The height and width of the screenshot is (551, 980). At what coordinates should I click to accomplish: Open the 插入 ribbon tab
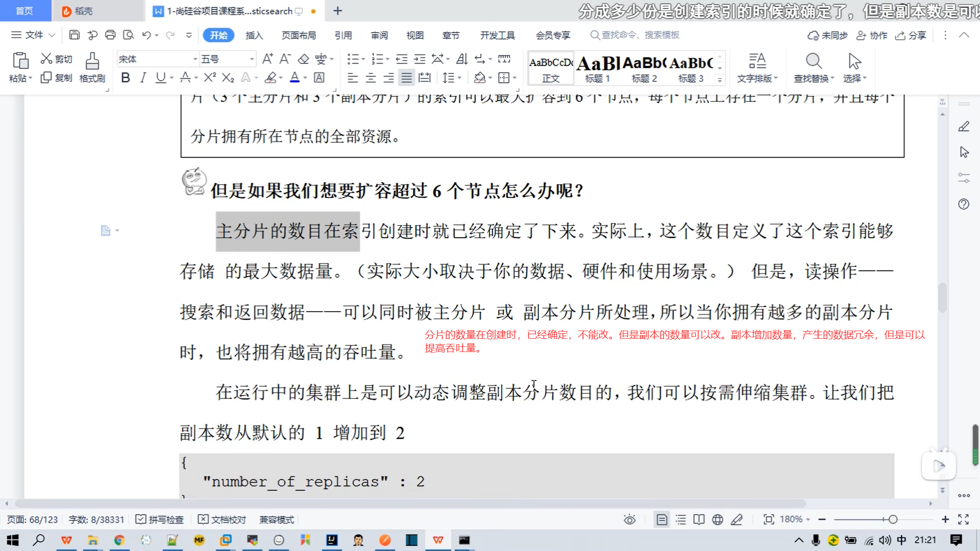tap(254, 35)
